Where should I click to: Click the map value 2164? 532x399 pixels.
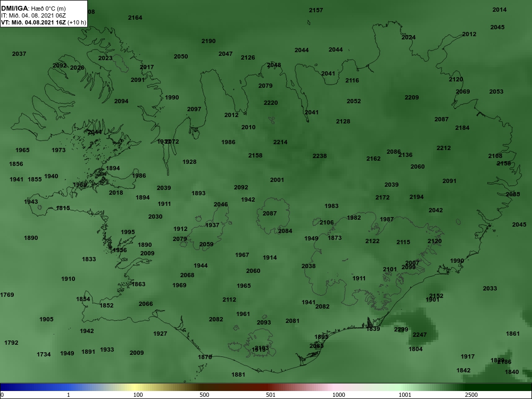coord(135,18)
